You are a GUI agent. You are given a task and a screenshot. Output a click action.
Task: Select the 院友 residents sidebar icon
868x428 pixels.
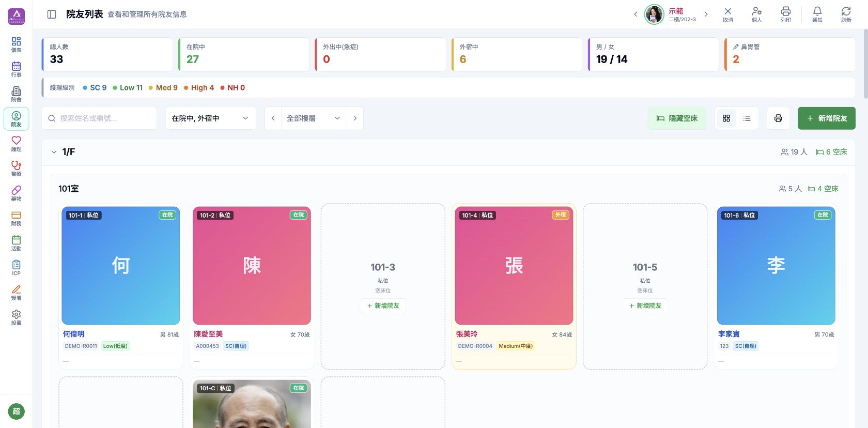17,119
